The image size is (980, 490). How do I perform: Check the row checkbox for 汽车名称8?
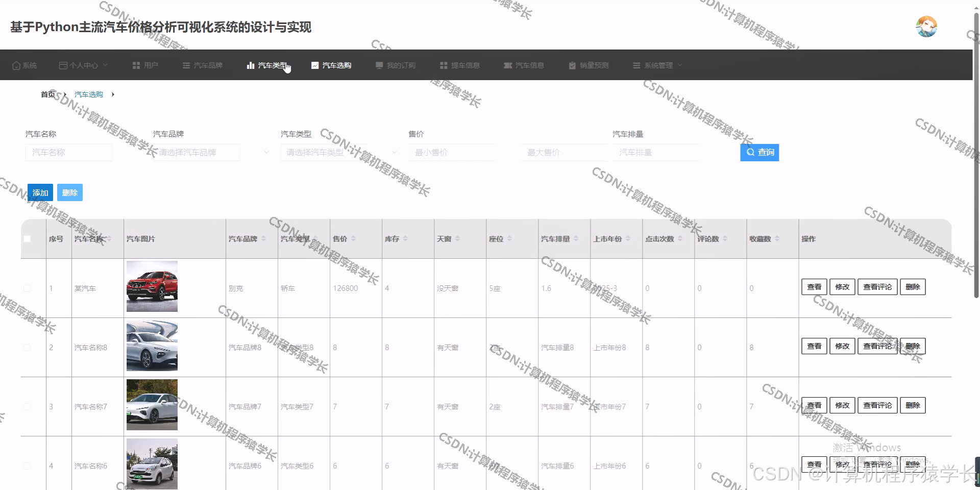pyautogui.click(x=27, y=348)
